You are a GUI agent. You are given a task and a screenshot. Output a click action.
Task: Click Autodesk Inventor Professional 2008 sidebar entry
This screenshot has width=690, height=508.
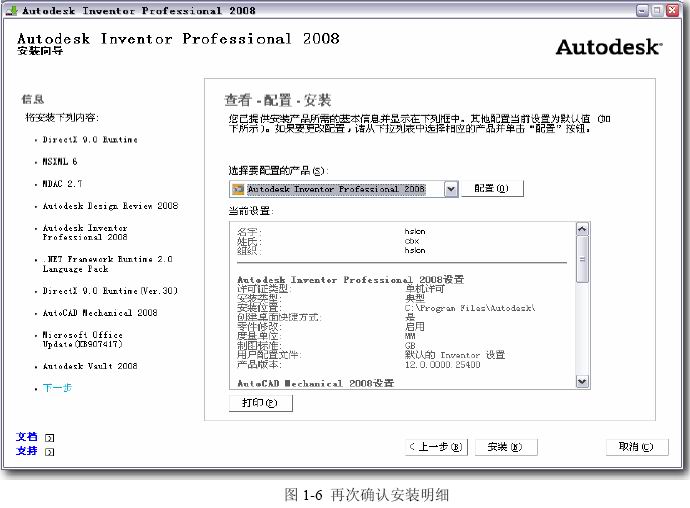click(x=85, y=232)
